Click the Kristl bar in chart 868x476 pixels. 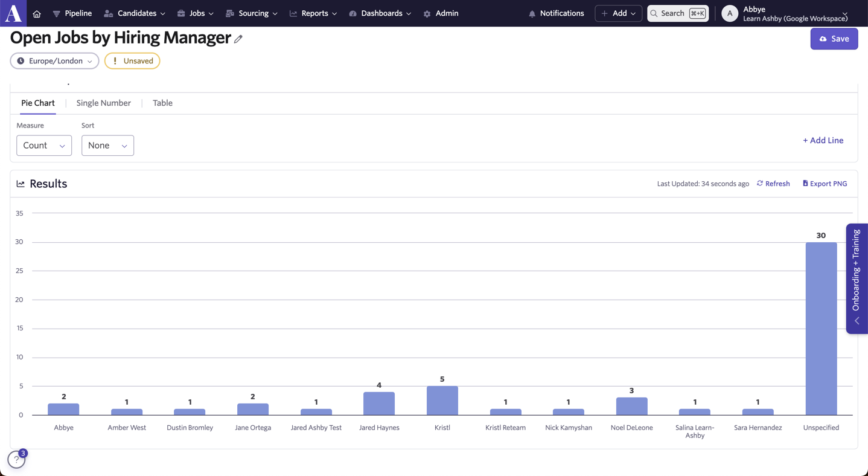442,400
